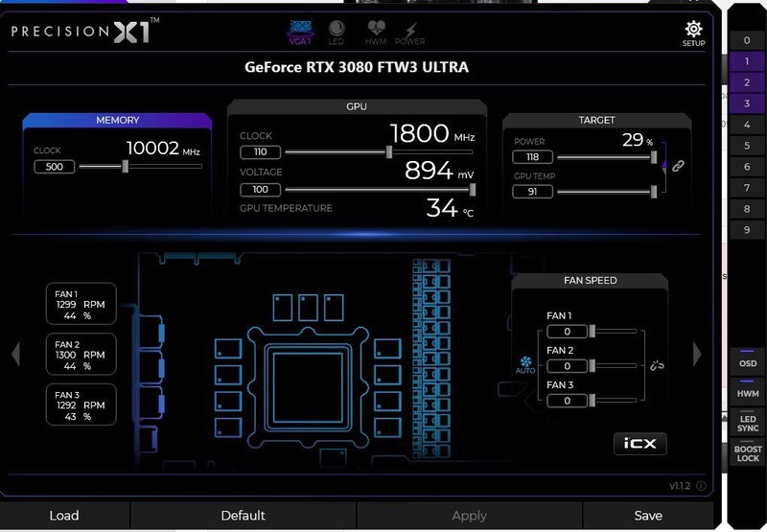Select profile slot 3
Image resolution: width=767 pixels, height=532 pixels.
[x=747, y=104]
